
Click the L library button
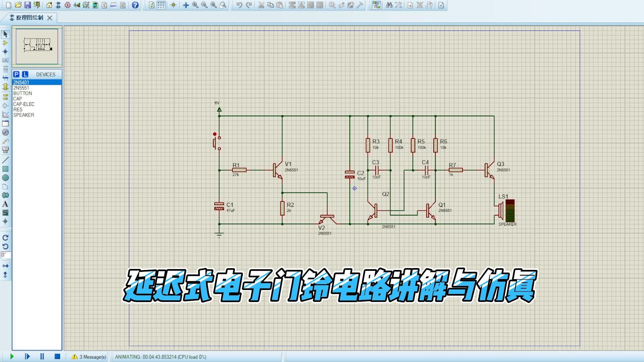click(x=25, y=74)
